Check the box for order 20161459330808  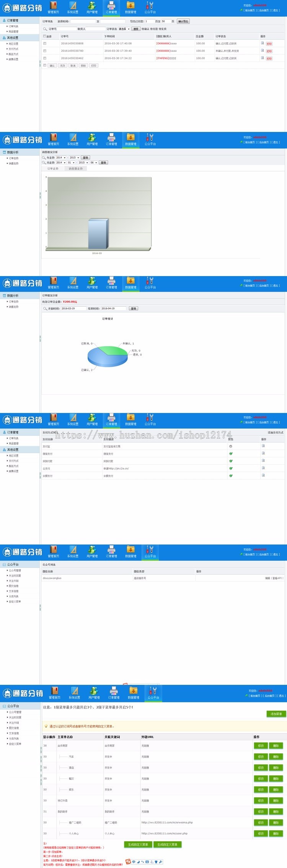(x=45, y=44)
